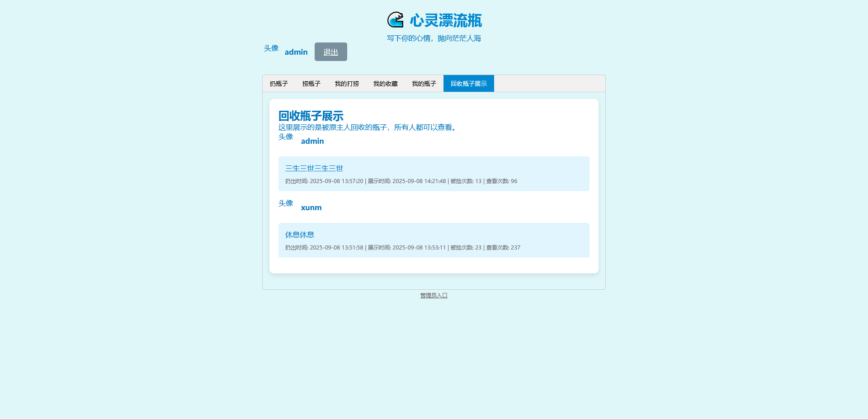Go to the 我的打捞 tab

tap(347, 84)
